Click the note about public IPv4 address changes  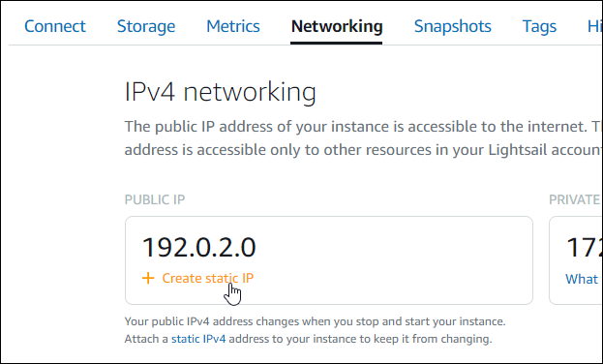click(315, 330)
